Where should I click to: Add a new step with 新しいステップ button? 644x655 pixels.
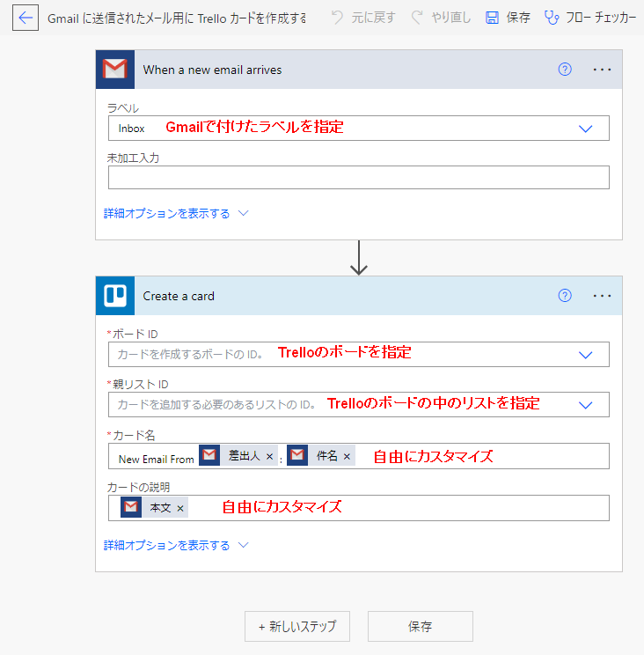(297, 627)
